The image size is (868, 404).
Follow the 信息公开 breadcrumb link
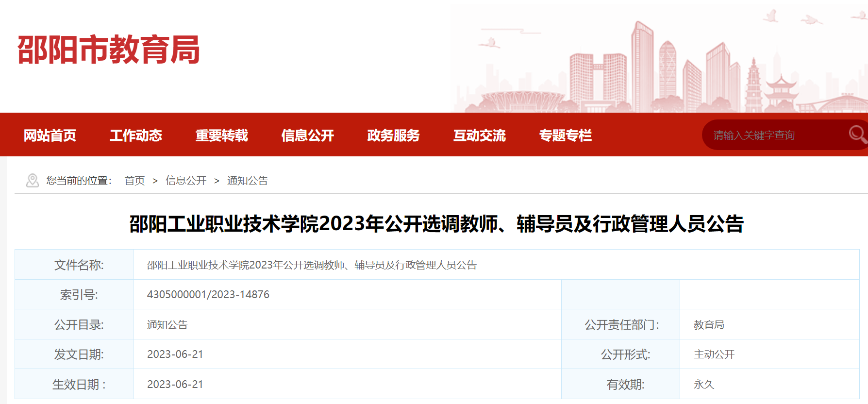click(186, 181)
